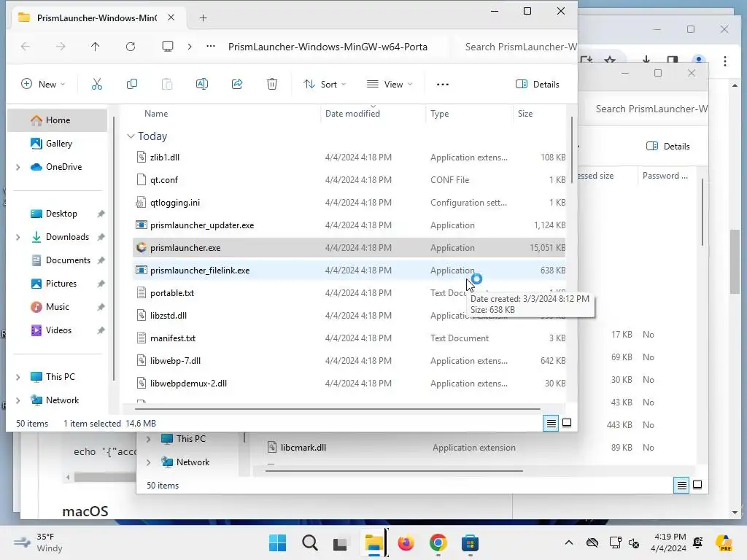Open Microsoft Store from the taskbar

(470, 542)
